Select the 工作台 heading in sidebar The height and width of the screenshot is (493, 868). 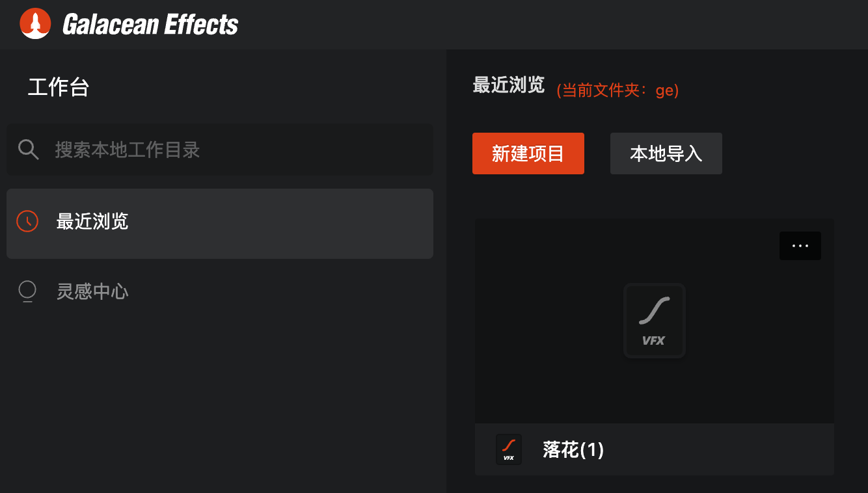coord(59,87)
